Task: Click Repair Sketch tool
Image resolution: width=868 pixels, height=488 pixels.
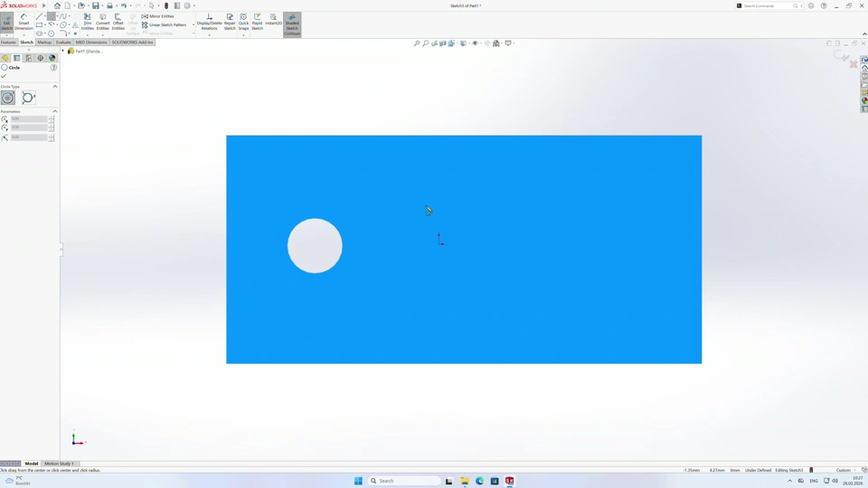Action: [x=230, y=22]
